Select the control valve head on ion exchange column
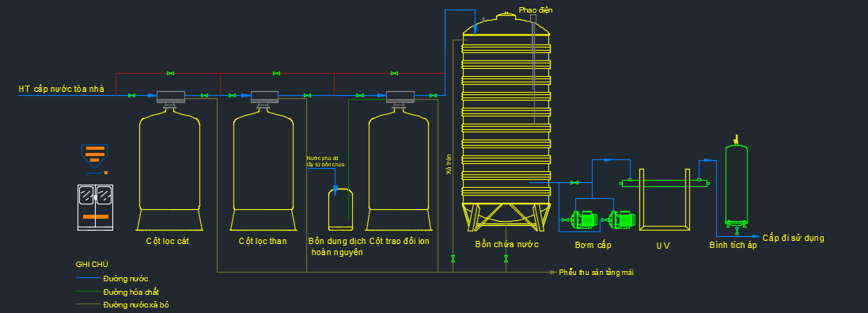This screenshot has width=868, height=313. coord(400,97)
